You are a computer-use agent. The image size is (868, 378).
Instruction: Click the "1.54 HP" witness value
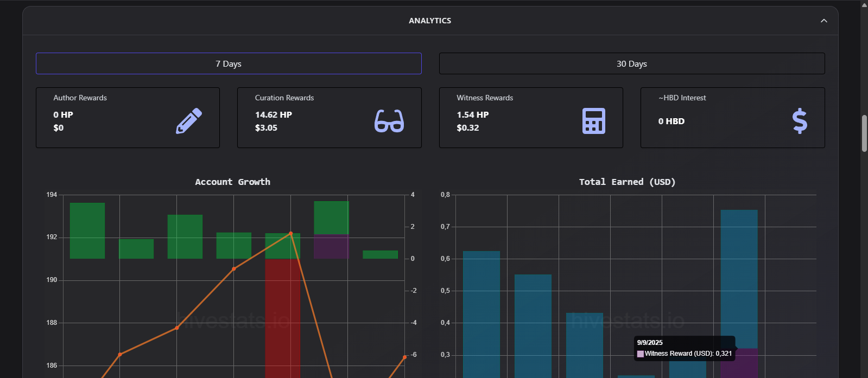(x=473, y=114)
